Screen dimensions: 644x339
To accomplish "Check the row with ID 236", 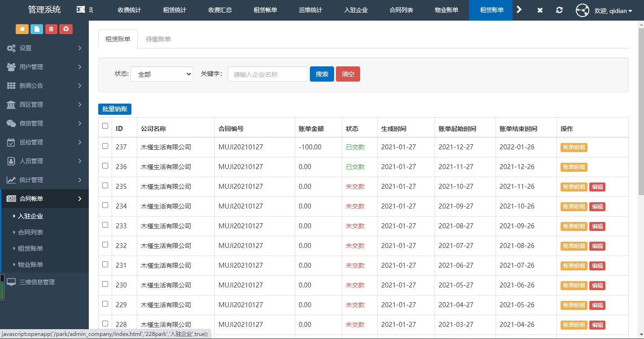I will pos(105,165).
